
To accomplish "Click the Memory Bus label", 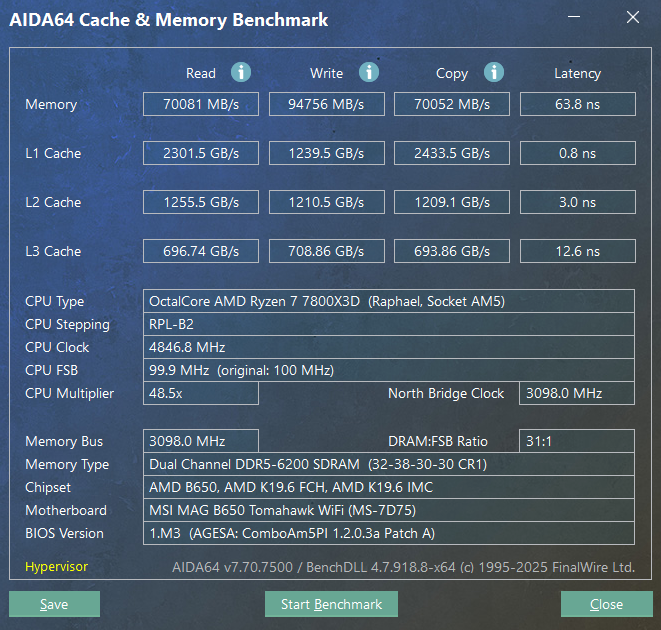I will pyautogui.click(x=64, y=442).
